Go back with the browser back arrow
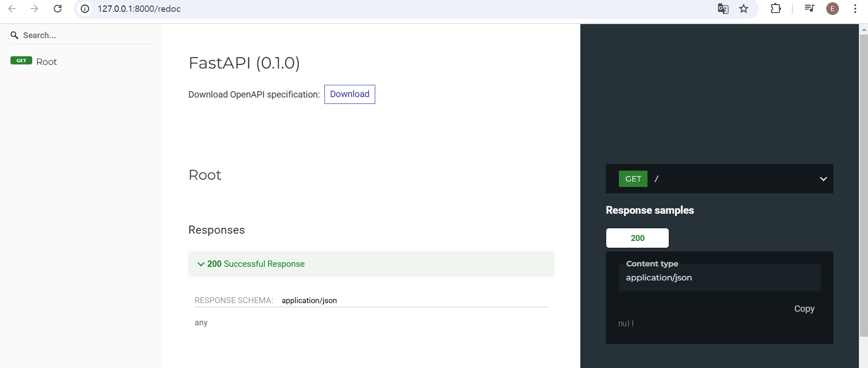This screenshot has width=868, height=368. tap(12, 9)
